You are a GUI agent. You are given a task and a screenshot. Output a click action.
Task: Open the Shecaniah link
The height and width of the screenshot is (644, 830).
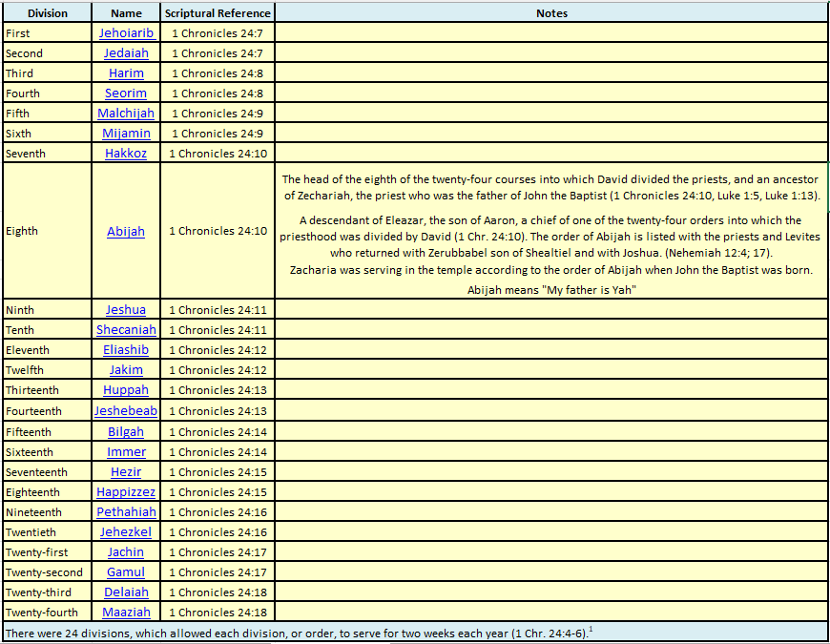click(x=126, y=330)
